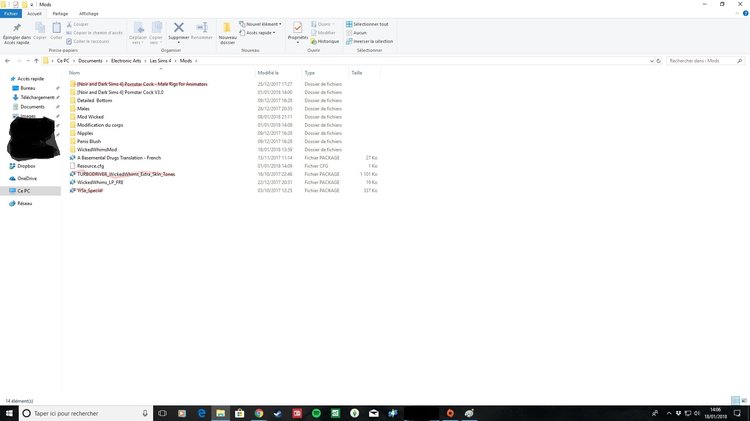Click Coller le raccourci
The width and height of the screenshot is (750, 421).
tap(88, 41)
